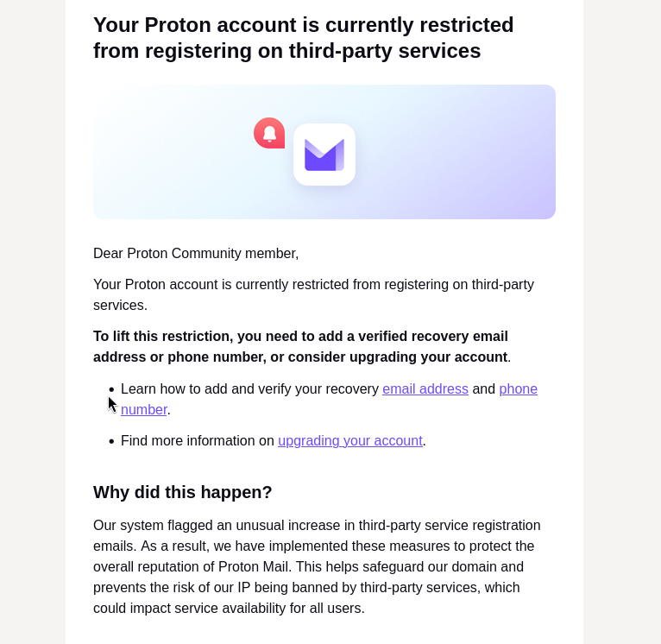Click the "Why did this happen?" heading
The width and height of the screenshot is (661, 644).
[x=183, y=492]
